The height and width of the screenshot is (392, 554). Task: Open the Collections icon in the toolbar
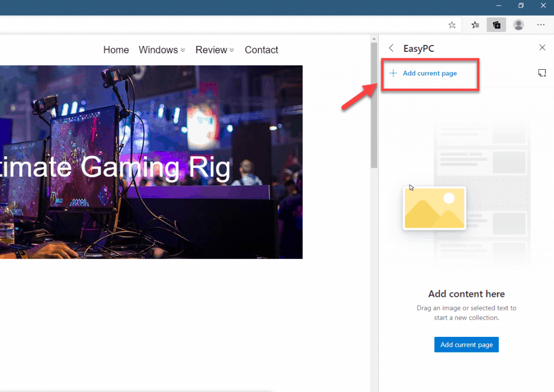[496, 24]
